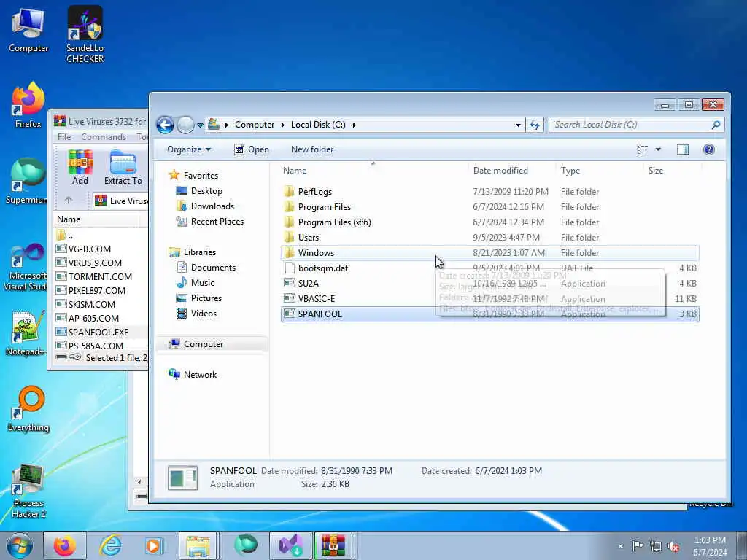Image resolution: width=747 pixels, height=560 pixels.
Task: Open SandeLLo CHECKER desktop shortcut
Action: (85, 35)
